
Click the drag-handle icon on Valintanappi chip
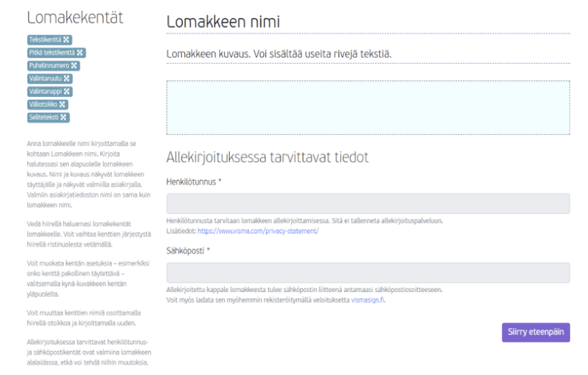(x=67, y=92)
